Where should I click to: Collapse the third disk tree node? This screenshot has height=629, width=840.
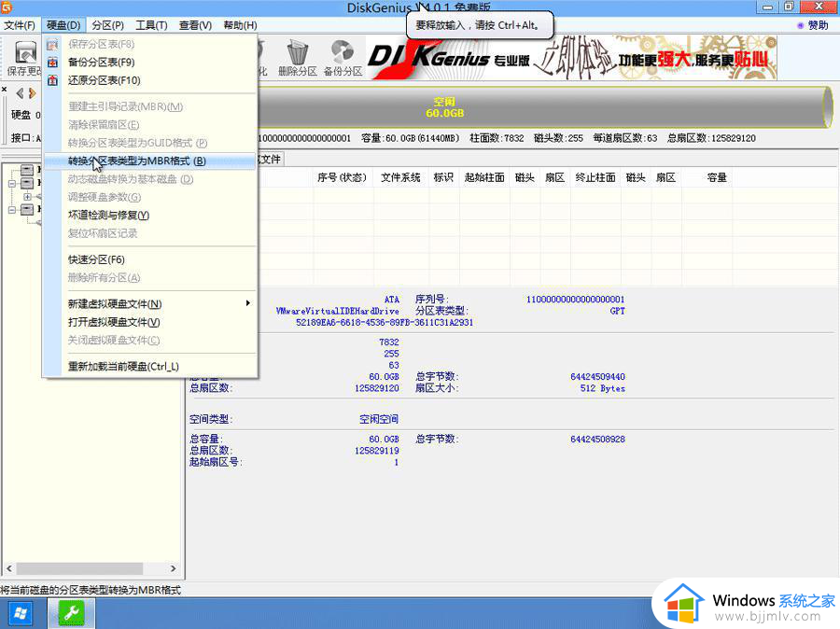[12, 209]
